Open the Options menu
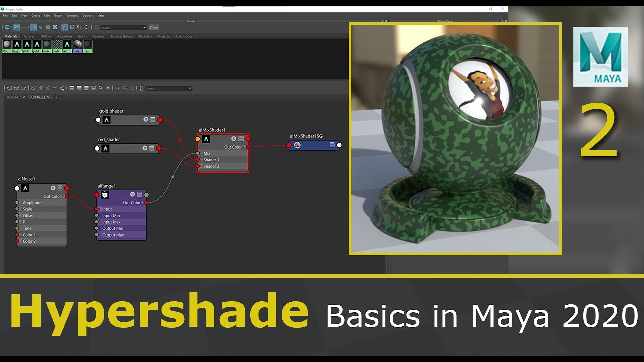Image resolution: width=644 pixels, height=362 pixels. [x=88, y=16]
